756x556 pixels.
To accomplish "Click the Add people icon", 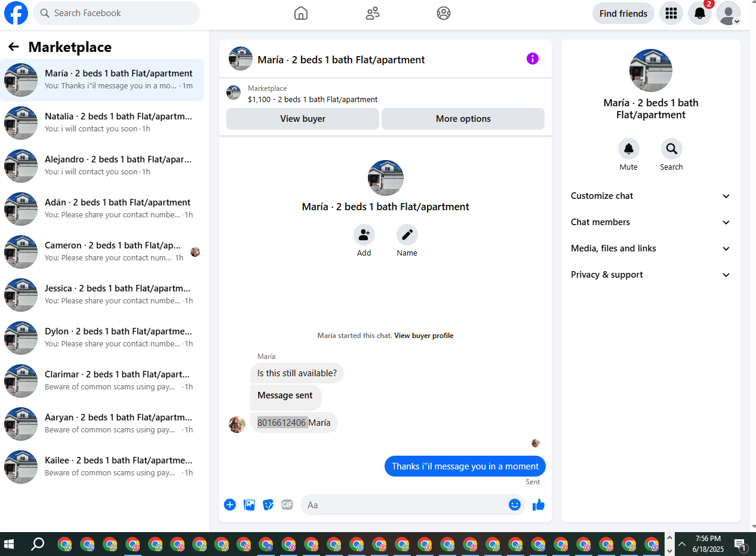I will 364,235.
